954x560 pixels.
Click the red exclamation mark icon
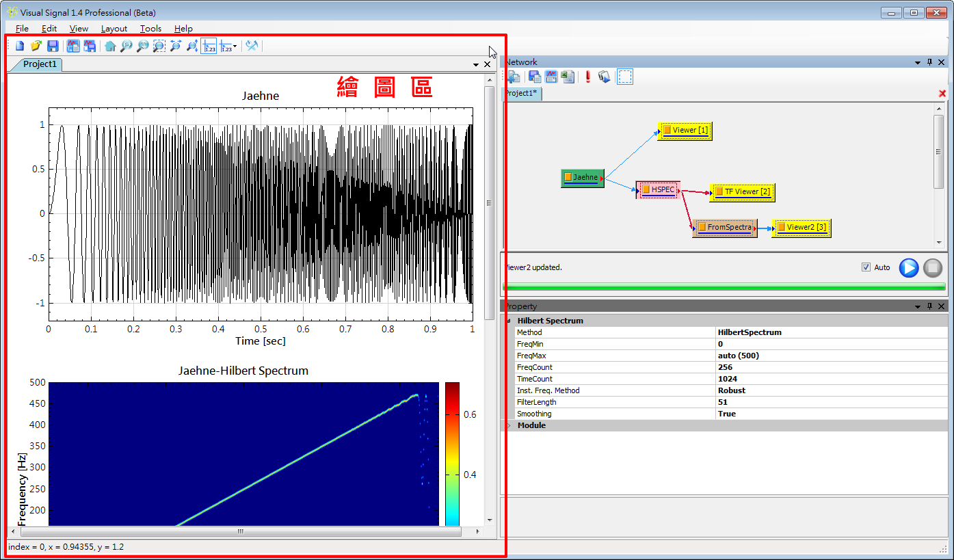pyautogui.click(x=587, y=77)
